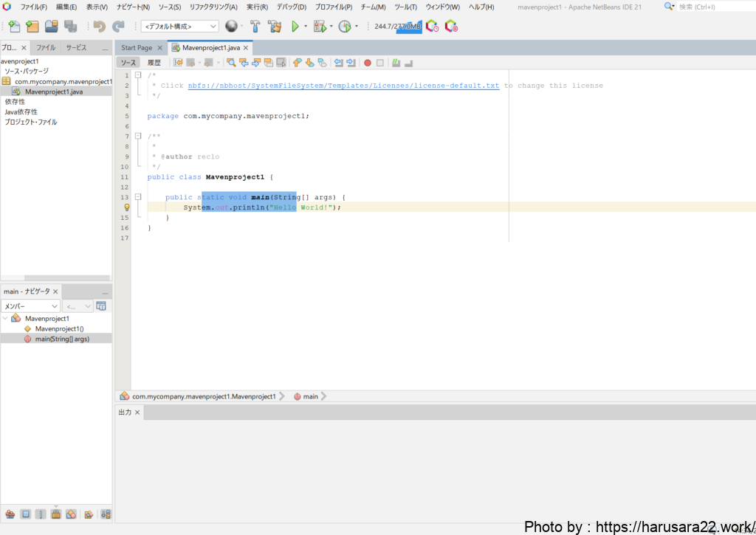
Task: Click the Open Project folder icon
Action: pos(51,27)
